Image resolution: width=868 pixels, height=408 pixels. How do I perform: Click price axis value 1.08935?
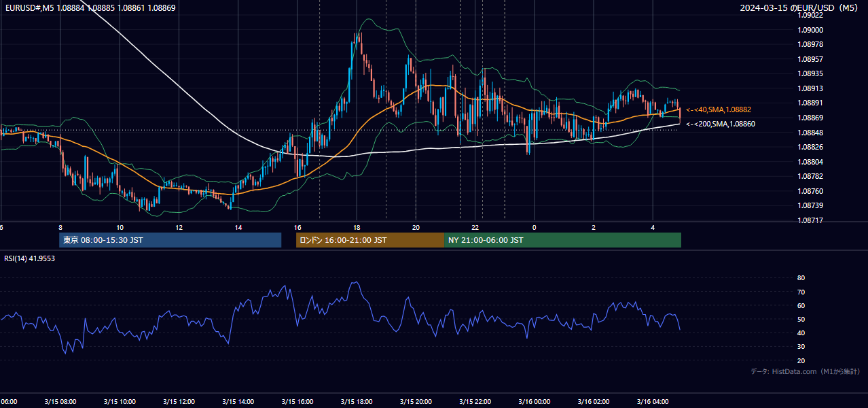[x=810, y=73]
